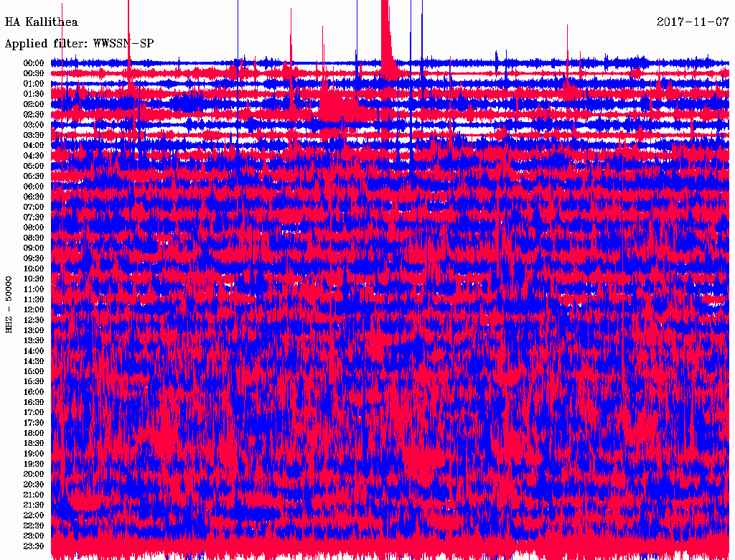The width and height of the screenshot is (735, 560).
Task: Click the '12:30' time label
Action: (x=34, y=320)
